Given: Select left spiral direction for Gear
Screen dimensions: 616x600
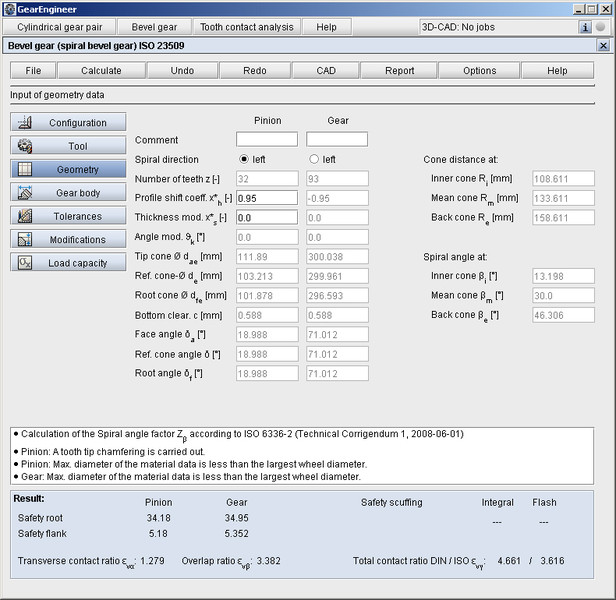Looking at the screenshot, I should click(x=314, y=159).
